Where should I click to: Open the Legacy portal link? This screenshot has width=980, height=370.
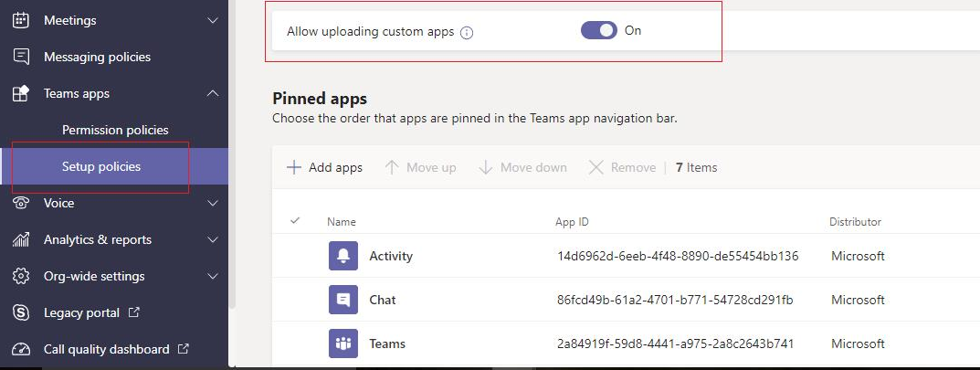pos(81,312)
